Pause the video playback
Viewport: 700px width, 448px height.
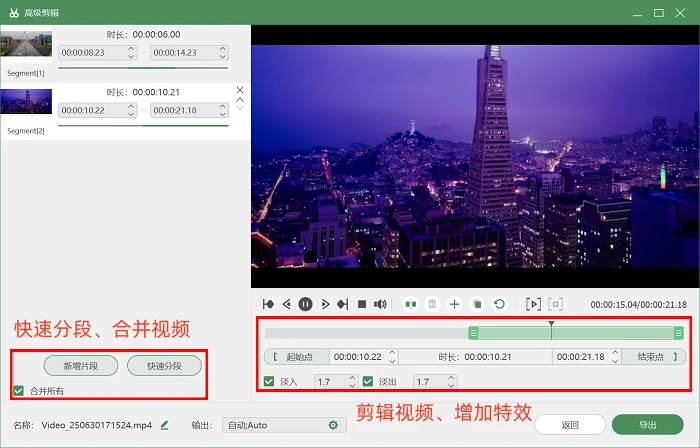coord(305,304)
